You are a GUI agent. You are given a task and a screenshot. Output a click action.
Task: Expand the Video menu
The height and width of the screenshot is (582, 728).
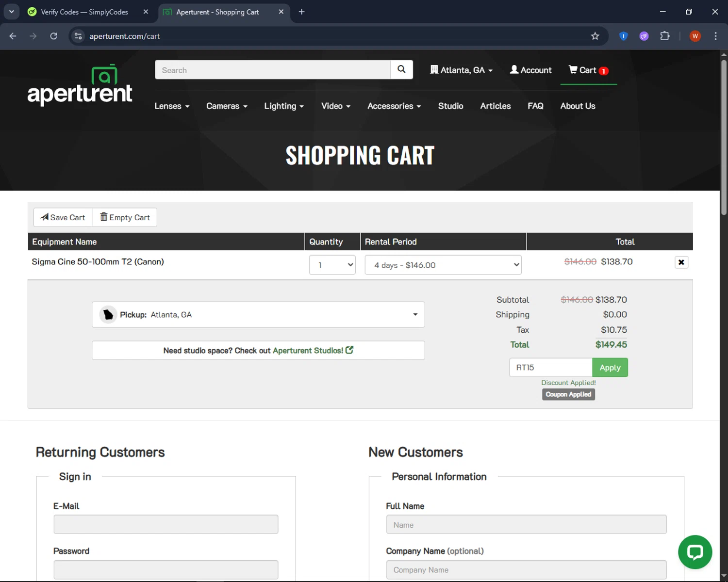click(336, 106)
